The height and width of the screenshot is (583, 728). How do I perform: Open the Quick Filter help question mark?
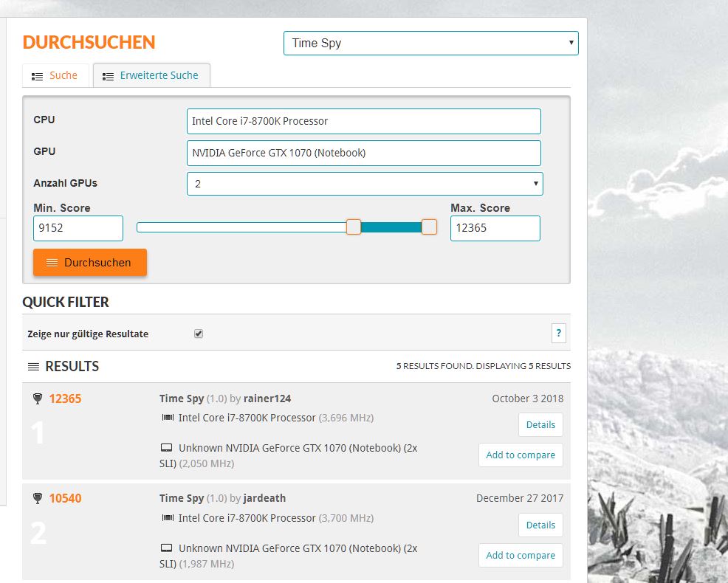[558, 333]
